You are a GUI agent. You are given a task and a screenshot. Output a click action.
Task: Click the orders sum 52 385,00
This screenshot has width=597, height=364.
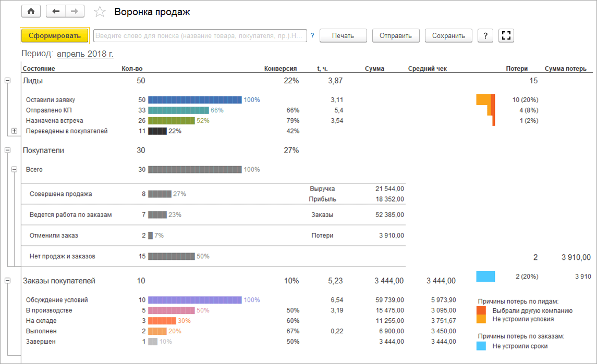[389, 215]
